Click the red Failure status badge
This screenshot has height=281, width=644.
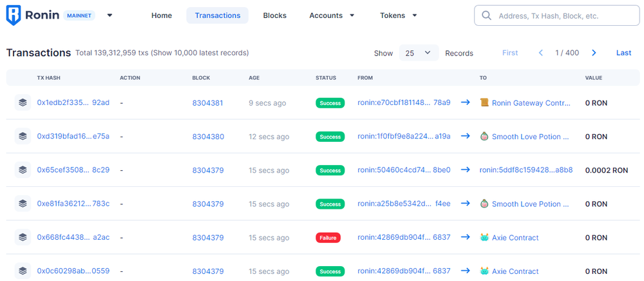tap(328, 238)
